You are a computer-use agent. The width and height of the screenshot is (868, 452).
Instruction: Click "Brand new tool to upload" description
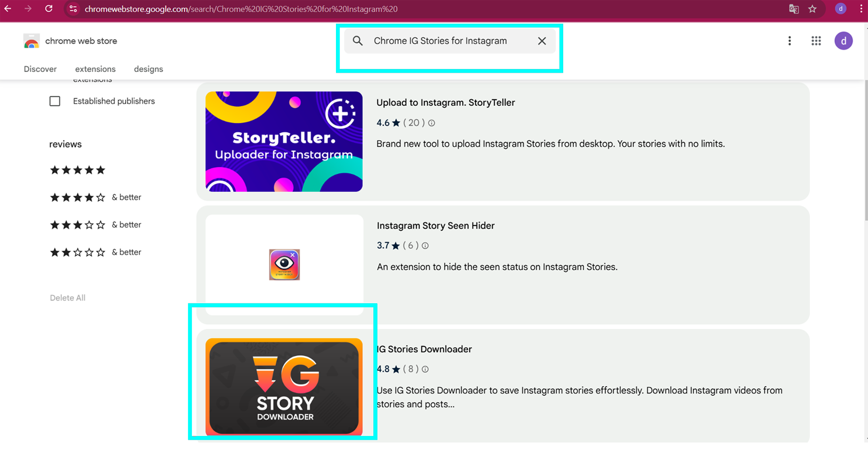[550, 144]
